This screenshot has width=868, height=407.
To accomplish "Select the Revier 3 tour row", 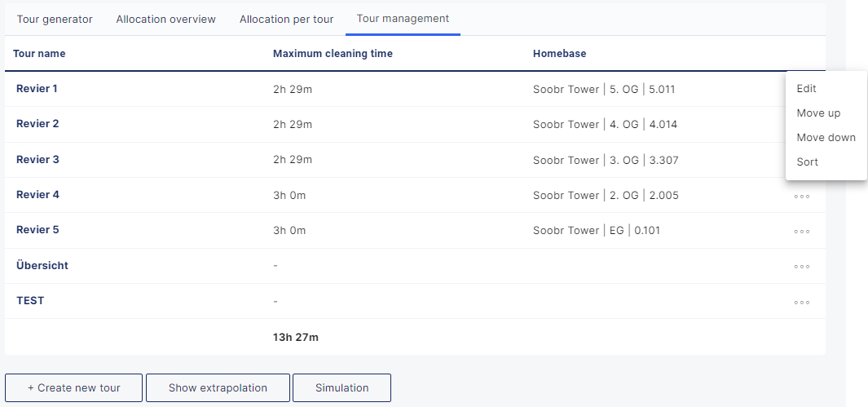I will 37,160.
